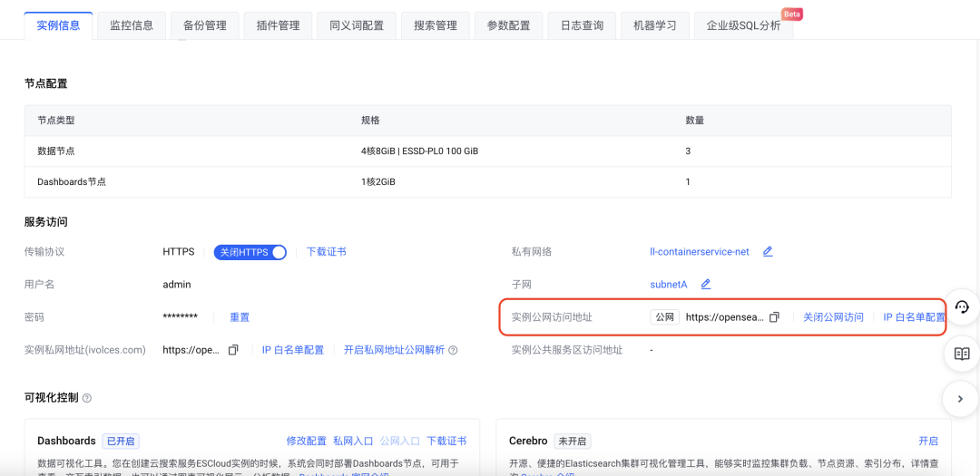Copy the public network access address
980x476 pixels.
pos(774,317)
